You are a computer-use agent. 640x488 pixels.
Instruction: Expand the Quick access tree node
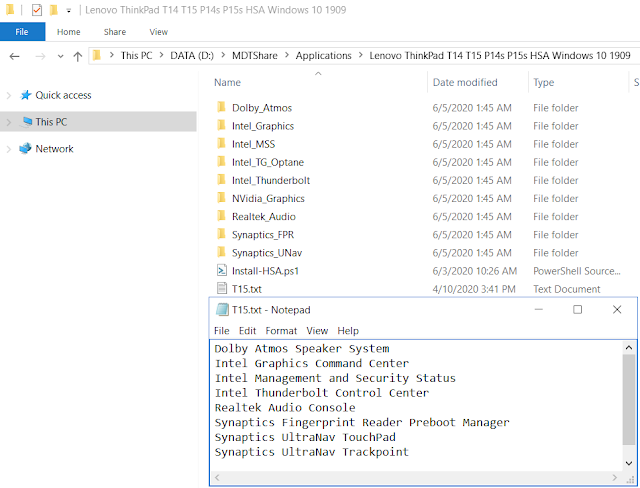(x=9, y=95)
